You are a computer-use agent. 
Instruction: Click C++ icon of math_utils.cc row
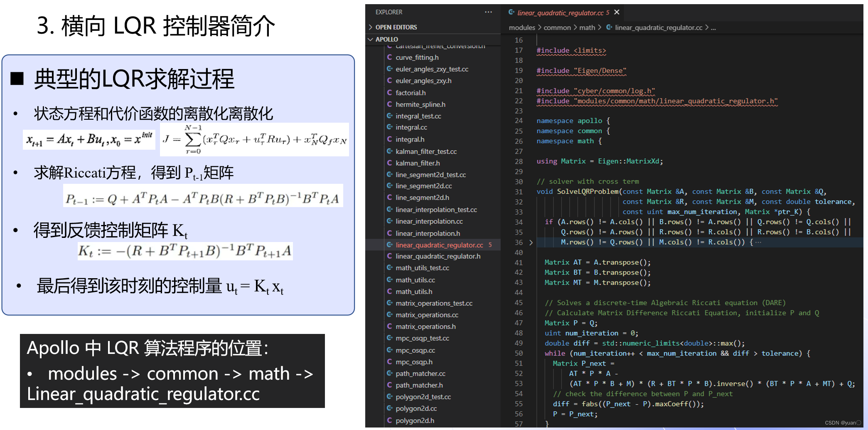tap(390, 279)
